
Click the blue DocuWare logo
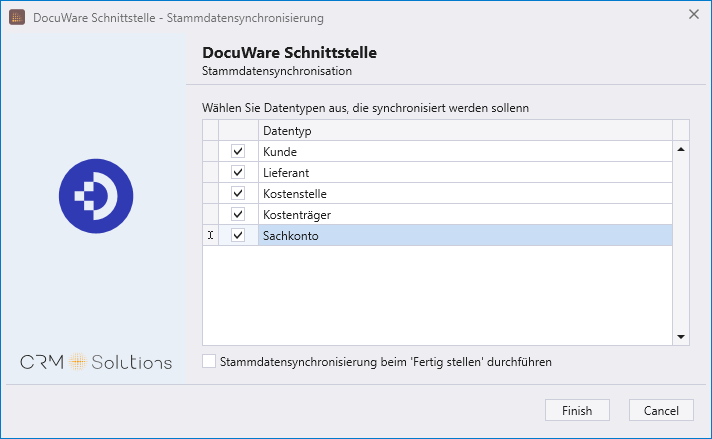96,196
